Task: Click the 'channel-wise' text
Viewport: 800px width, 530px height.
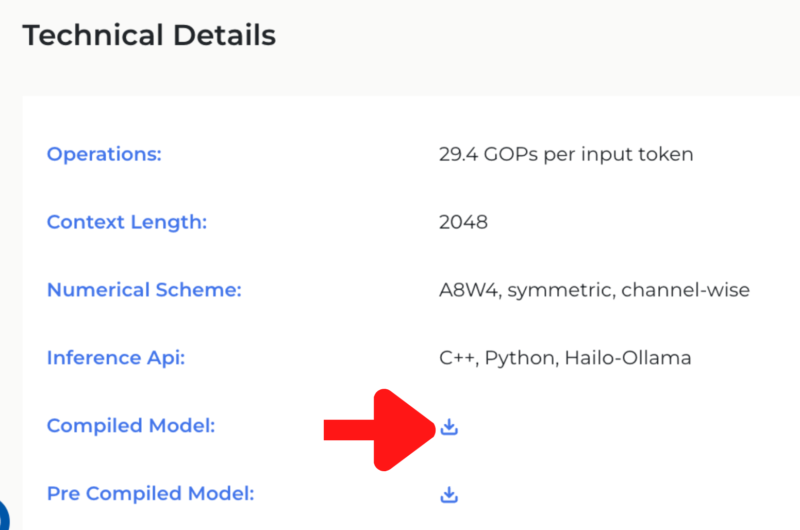Action: (685, 290)
